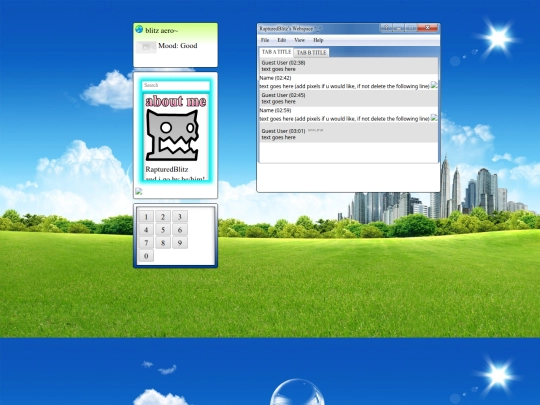
Task: Click keypad button 7
Action: pyautogui.click(x=146, y=243)
